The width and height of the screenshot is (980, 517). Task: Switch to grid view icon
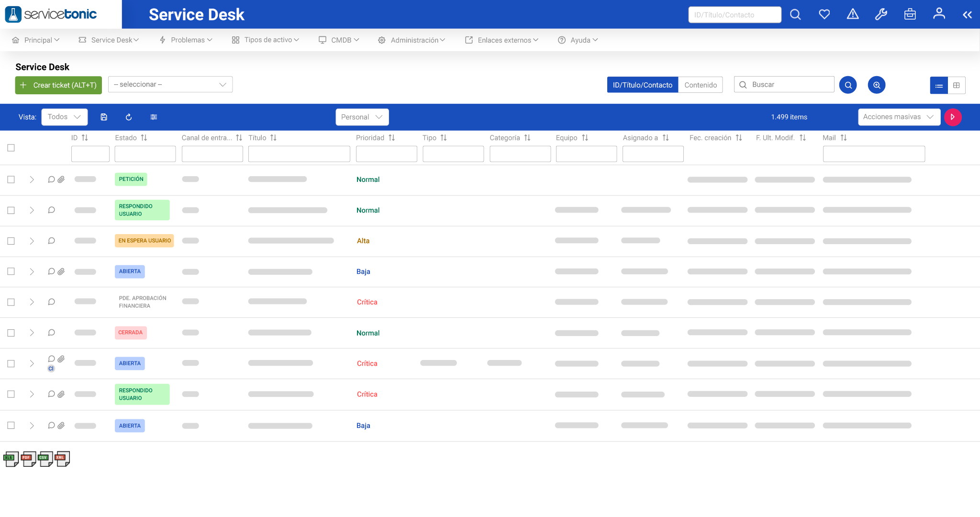[957, 85]
